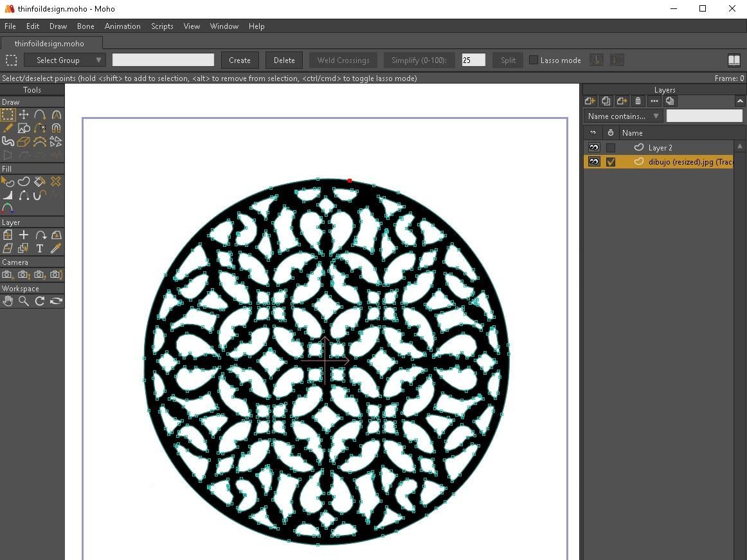The height and width of the screenshot is (560, 747).
Task: Click the Delete Layer trash icon
Action: pyautogui.click(x=638, y=101)
